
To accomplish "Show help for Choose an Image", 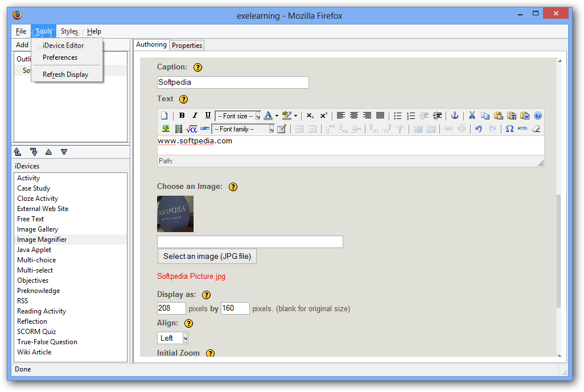I will click(x=233, y=187).
